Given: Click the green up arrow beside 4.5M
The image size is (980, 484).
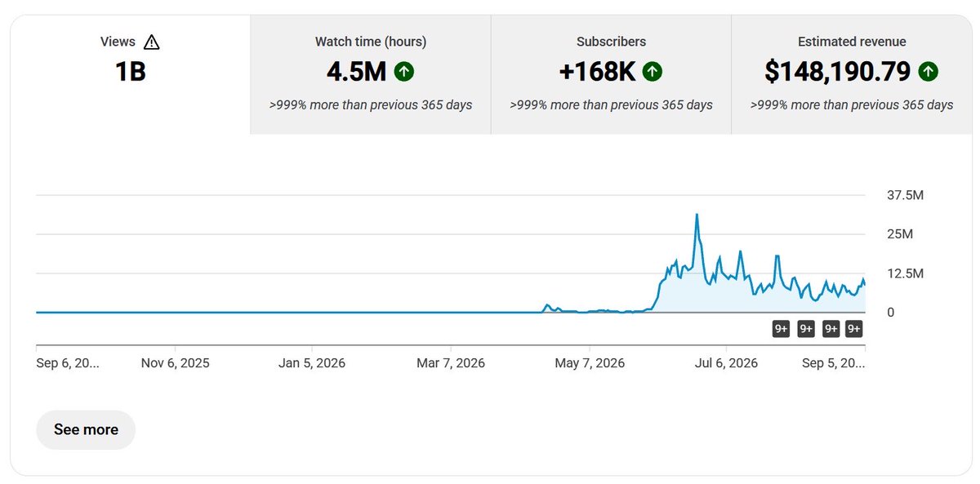Looking at the screenshot, I should coord(404,72).
